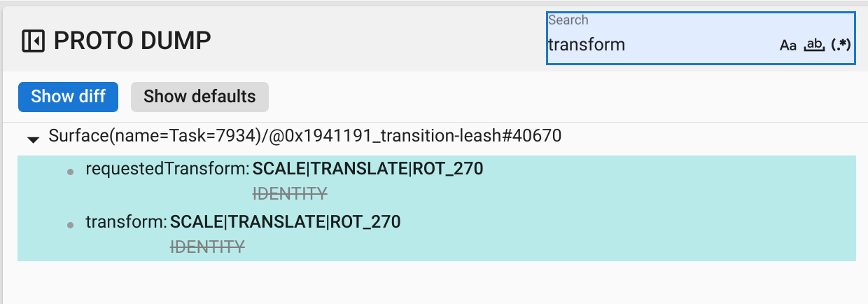Click the PROTO DUMP heading text
Screen dimensions: 868x304
click(x=132, y=41)
